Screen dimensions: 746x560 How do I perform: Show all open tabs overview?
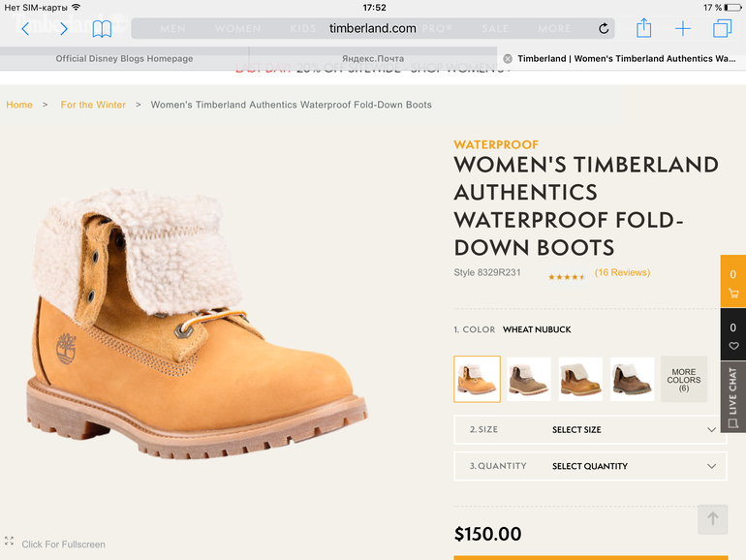coord(722,29)
